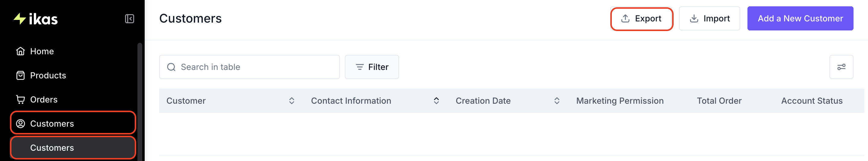
Task: Click the ikas logo
Action: pos(36,19)
